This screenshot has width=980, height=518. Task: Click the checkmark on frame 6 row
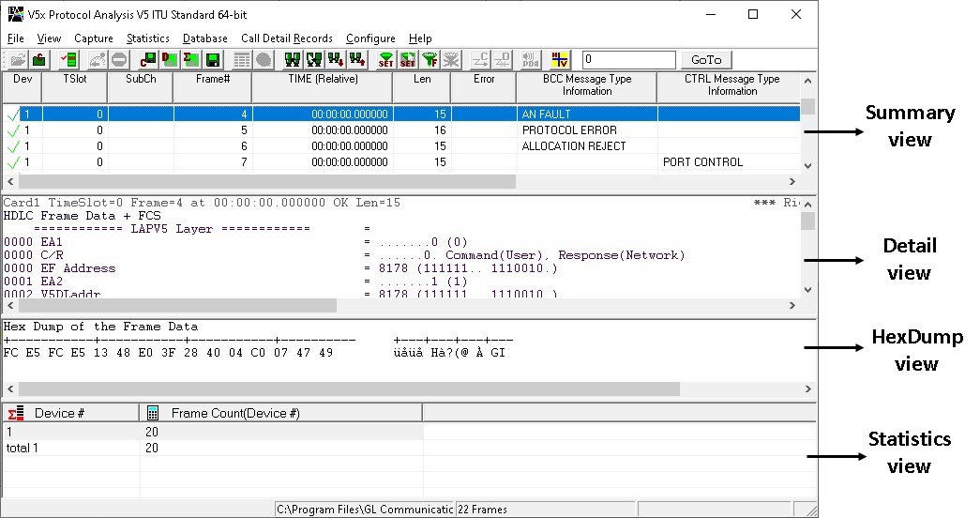click(x=13, y=146)
